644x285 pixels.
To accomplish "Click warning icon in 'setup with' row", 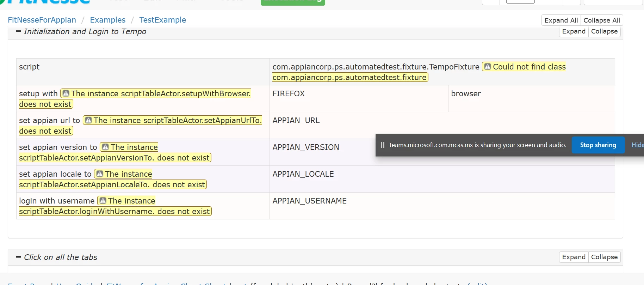I will [66, 93].
